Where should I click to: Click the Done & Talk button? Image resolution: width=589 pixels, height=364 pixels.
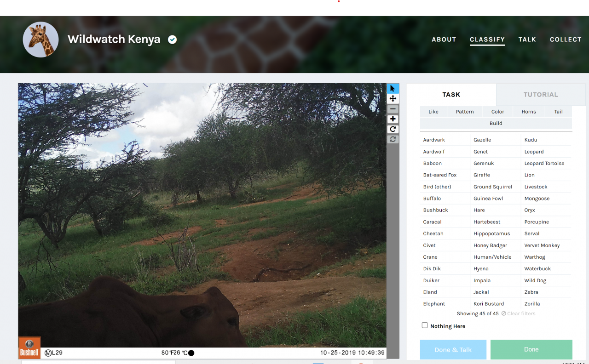[453, 349]
